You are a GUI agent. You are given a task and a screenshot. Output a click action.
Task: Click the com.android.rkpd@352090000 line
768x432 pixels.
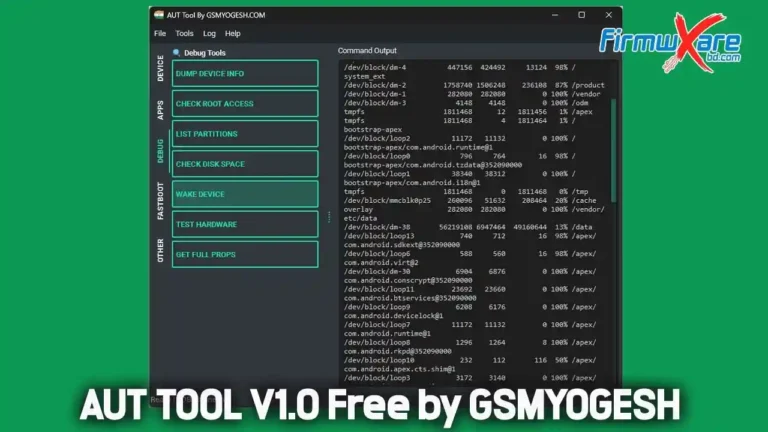point(397,352)
